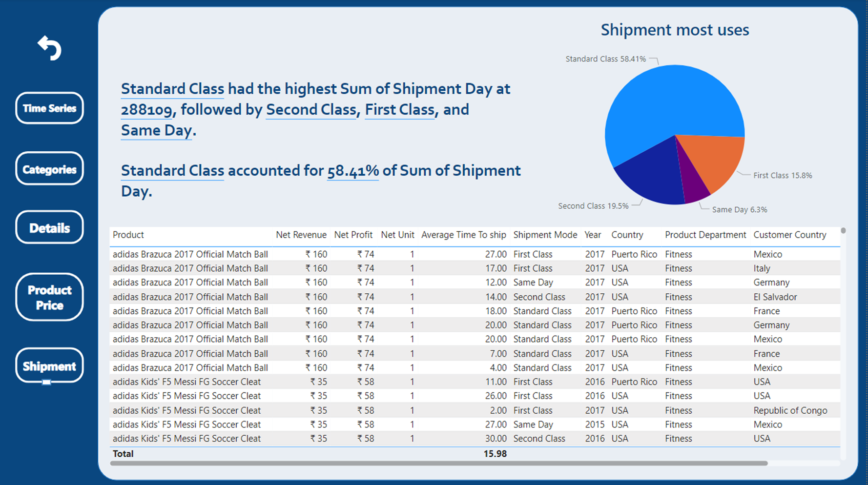
Task: Click the underlined Standard Class link
Action: point(172,89)
